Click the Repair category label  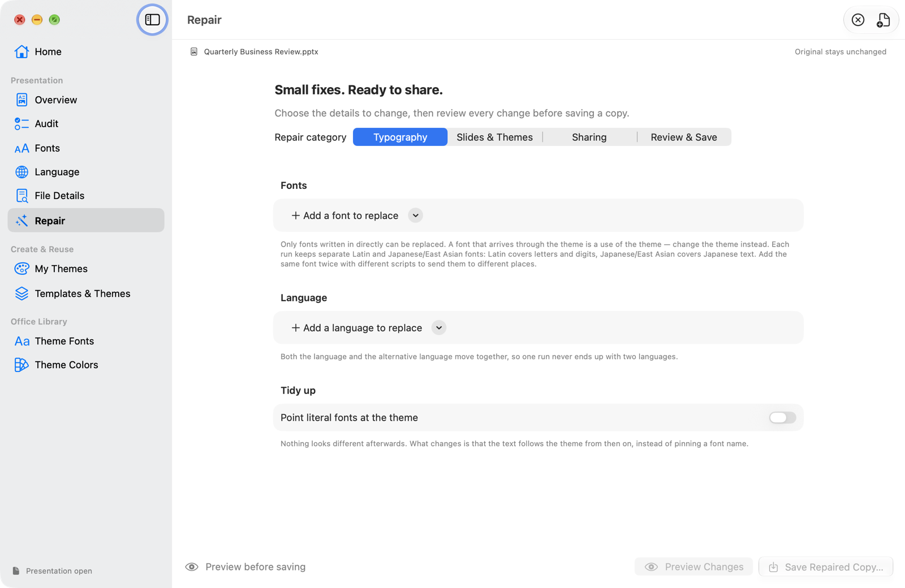(311, 137)
